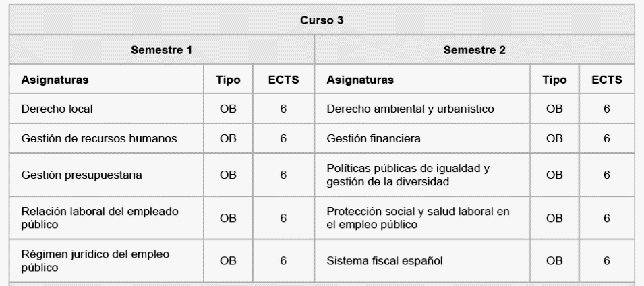Viewport: 644px width, 286px height.
Task: Select the Semestre 1 header cell
Action: tap(161, 50)
